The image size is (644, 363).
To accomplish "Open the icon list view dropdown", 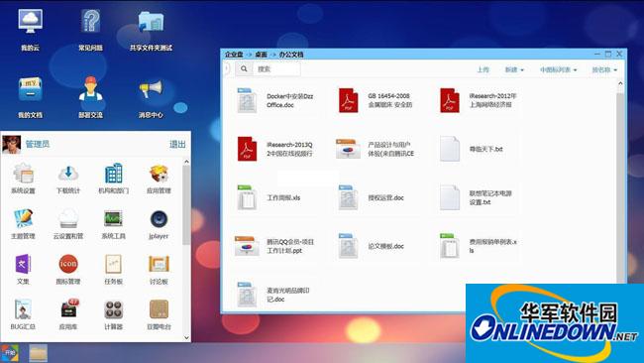I will tap(558, 69).
